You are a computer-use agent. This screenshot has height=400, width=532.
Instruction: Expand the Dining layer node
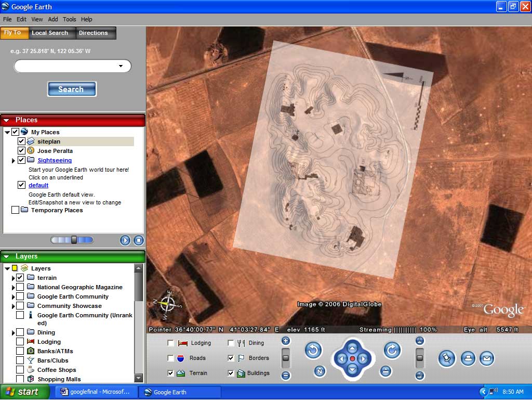13,332
